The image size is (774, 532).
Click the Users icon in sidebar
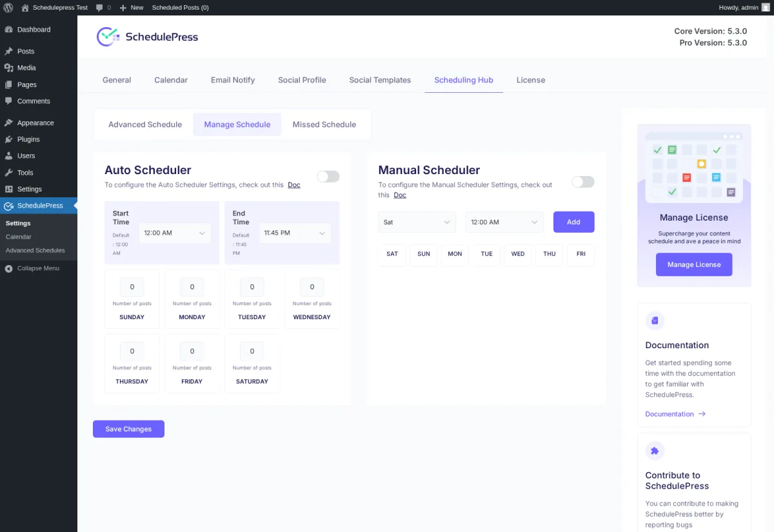(8, 156)
